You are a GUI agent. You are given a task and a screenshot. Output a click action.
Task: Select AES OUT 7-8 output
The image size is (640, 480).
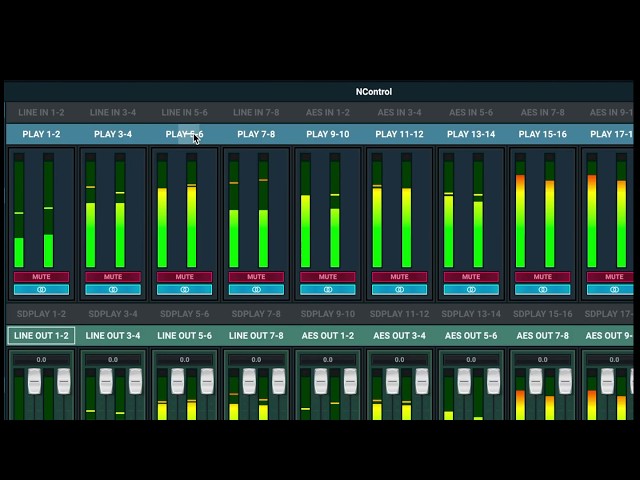point(543,336)
